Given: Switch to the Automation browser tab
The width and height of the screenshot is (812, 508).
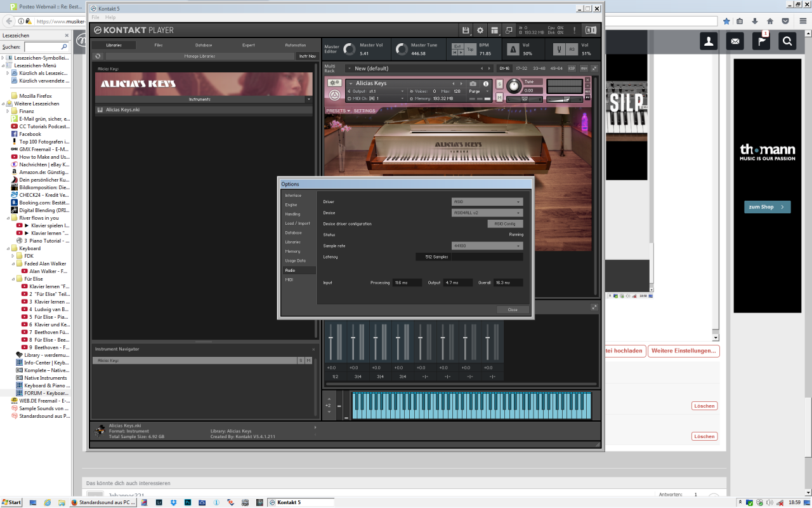Looking at the screenshot, I should pyautogui.click(x=296, y=45).
